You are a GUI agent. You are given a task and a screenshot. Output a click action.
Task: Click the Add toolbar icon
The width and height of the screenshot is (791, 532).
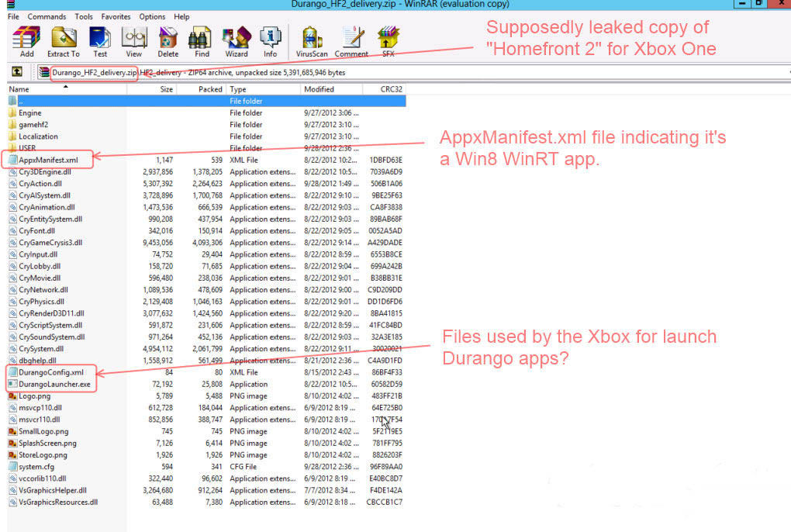point(26,42)
